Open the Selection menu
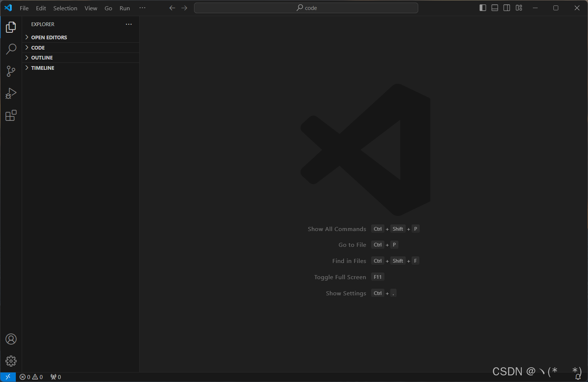 (x=65, y=8)
